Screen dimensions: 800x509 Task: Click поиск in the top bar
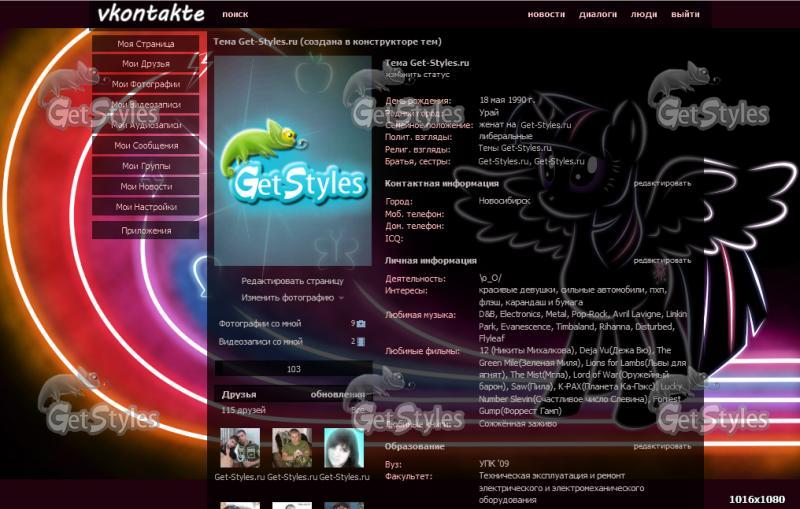[235, 15]
